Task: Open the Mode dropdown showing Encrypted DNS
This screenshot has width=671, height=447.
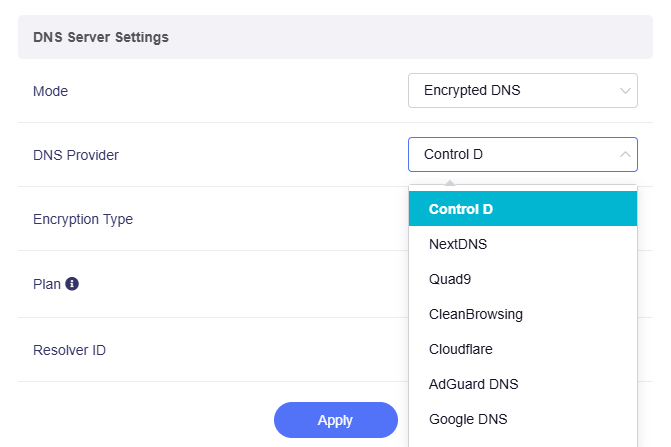Action: (523, 90)
